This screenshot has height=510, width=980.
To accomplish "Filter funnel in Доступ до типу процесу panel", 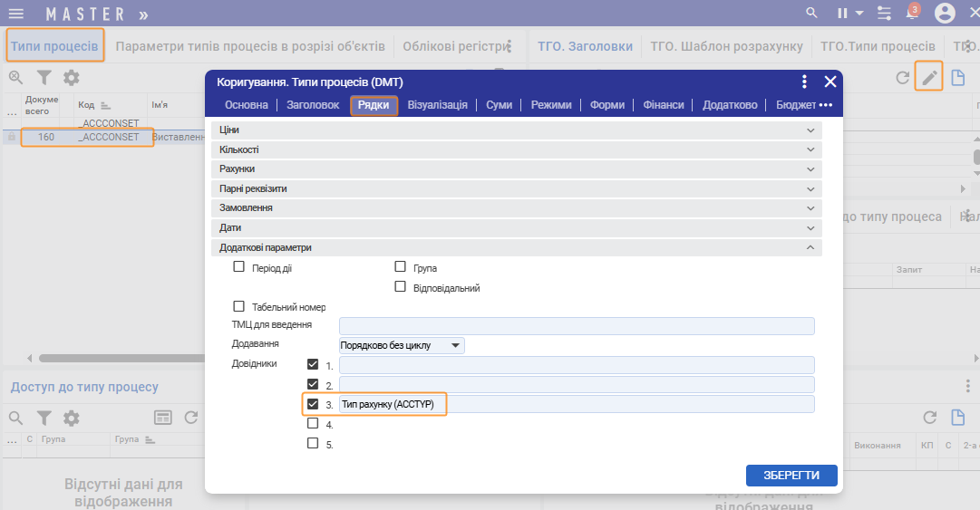I will coord(44,418).
